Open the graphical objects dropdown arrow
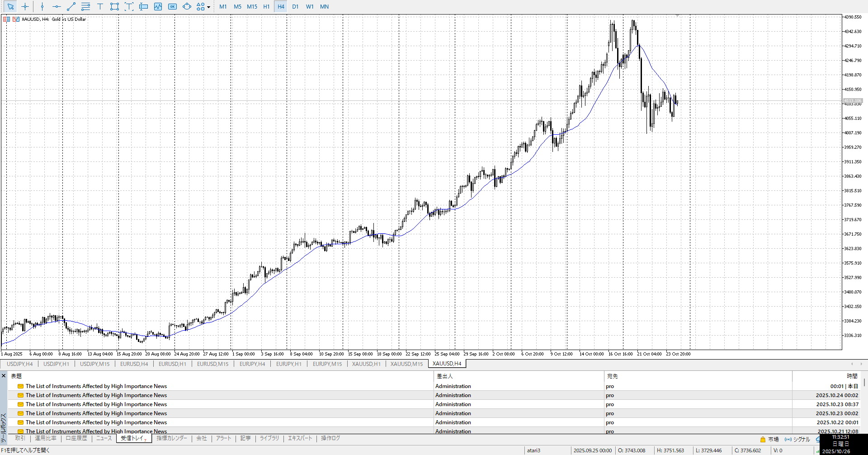 click(x=208, y=7)
